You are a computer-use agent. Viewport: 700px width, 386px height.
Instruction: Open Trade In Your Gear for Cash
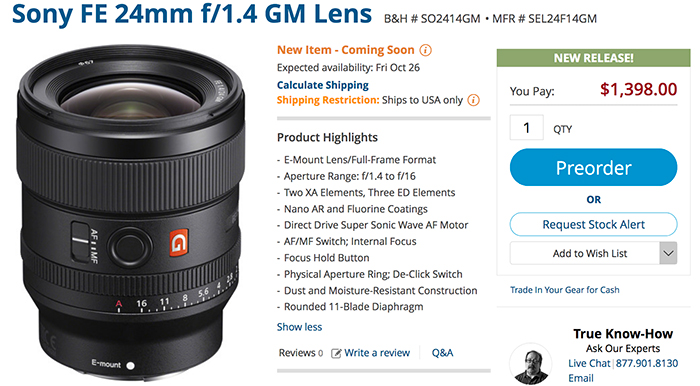pyautogui.click(x=565, y=290)
